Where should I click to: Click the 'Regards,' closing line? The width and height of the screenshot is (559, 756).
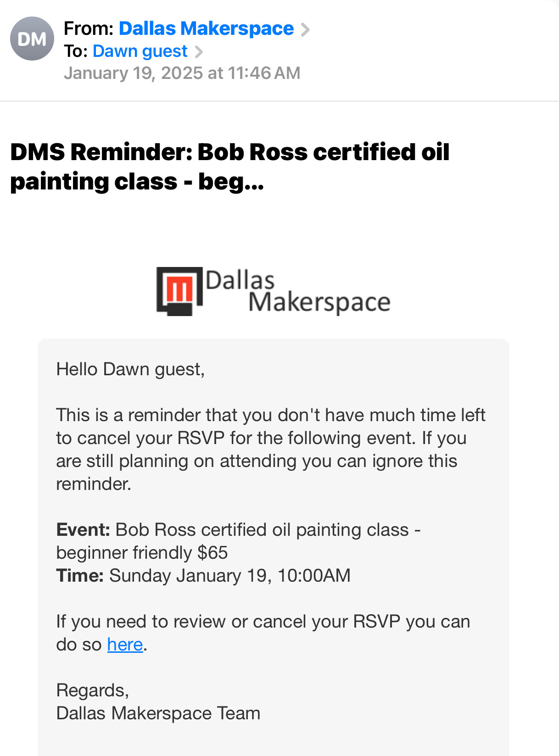pyautogui.click(x=93, y=690)
